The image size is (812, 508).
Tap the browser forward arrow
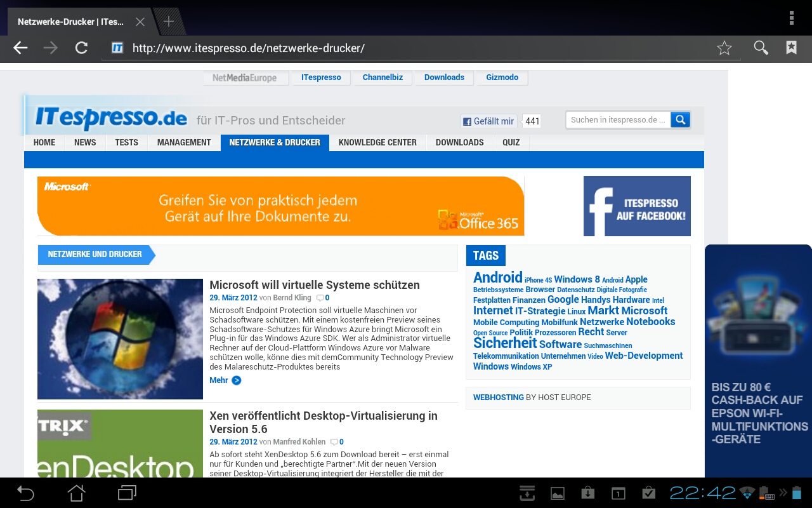51,48
